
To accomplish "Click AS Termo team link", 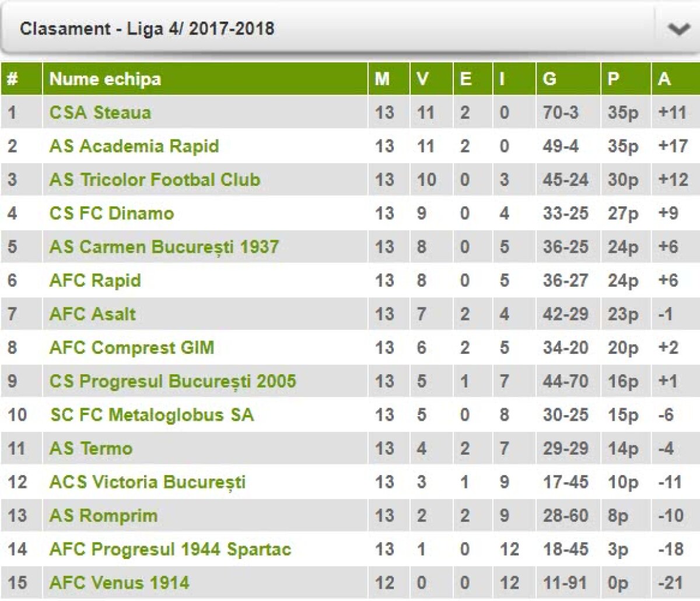I will (x=91, y=448).
